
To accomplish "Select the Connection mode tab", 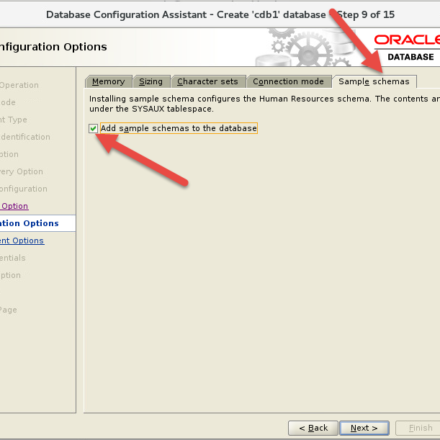I will pos(288,82).
